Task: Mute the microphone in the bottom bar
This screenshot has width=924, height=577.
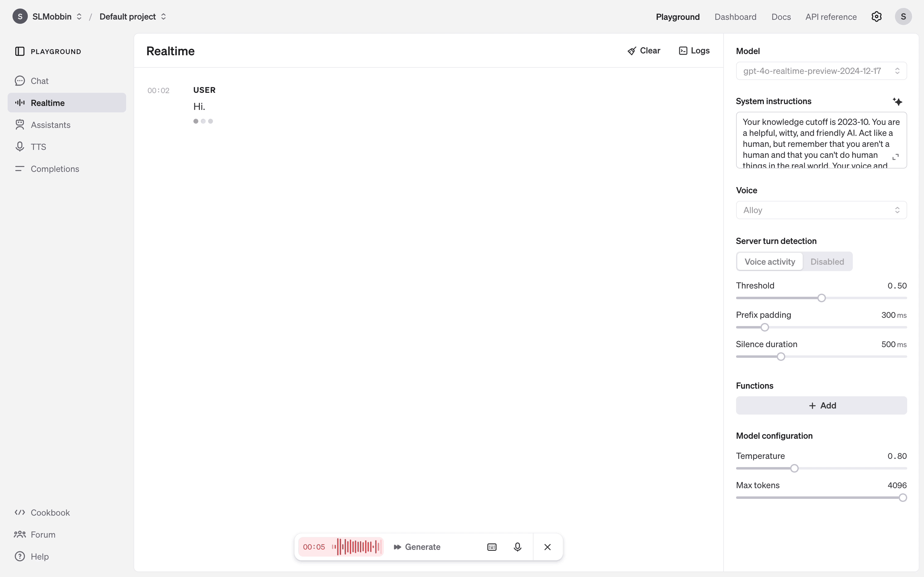Action: point(517,547)
